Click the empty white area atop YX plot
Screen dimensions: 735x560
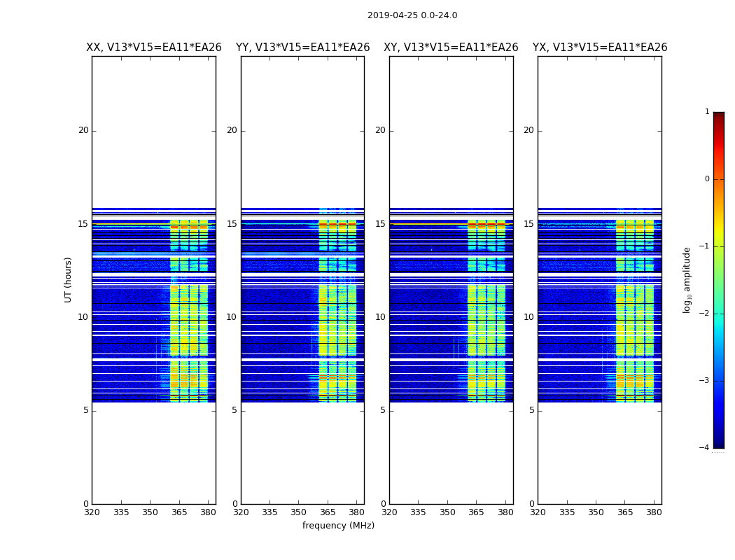(x=599, y=131)
